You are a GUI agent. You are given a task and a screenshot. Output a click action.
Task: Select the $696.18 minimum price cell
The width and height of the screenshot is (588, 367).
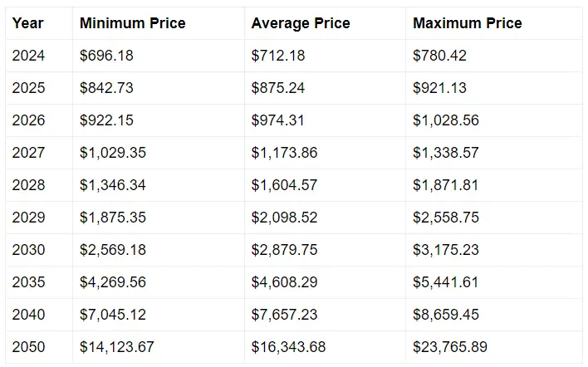click(x=106, y=56)
